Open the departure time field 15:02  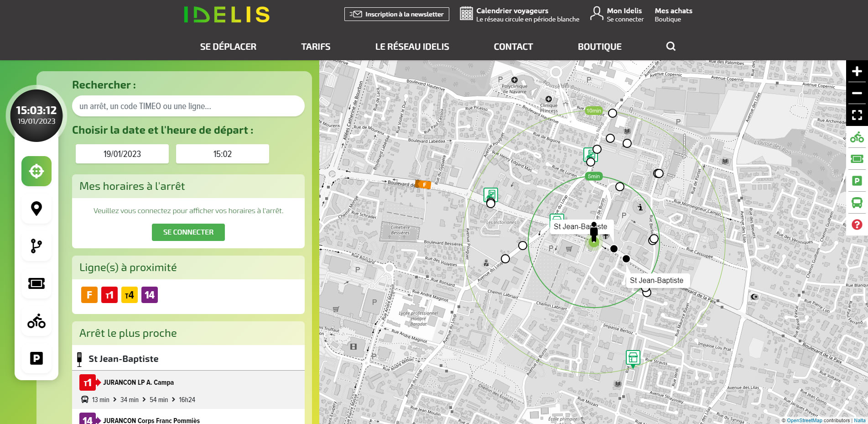[223, 154]
